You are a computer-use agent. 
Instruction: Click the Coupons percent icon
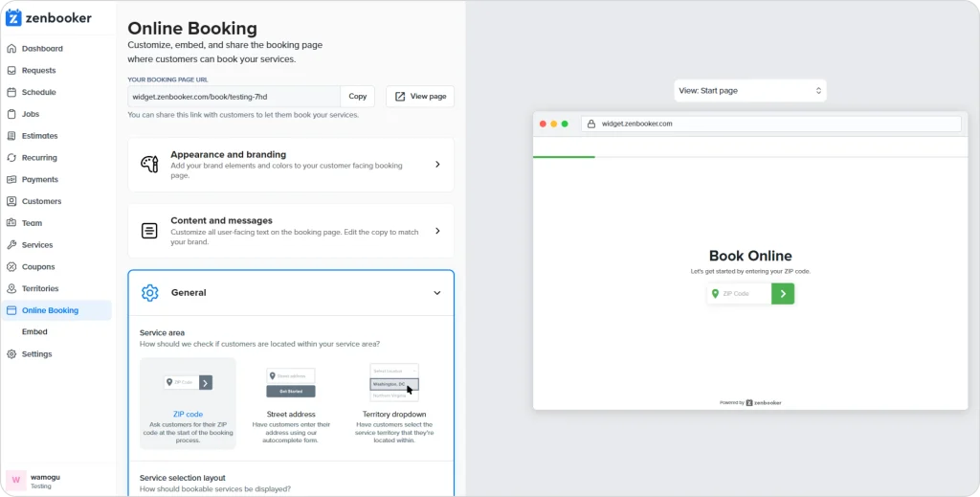click(x=11, y=267)
